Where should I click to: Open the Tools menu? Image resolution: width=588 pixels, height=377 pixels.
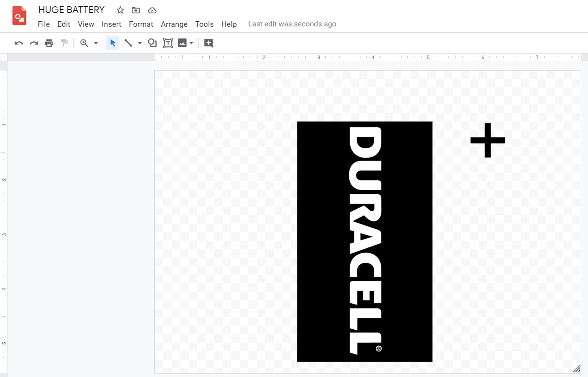(204, 24)
